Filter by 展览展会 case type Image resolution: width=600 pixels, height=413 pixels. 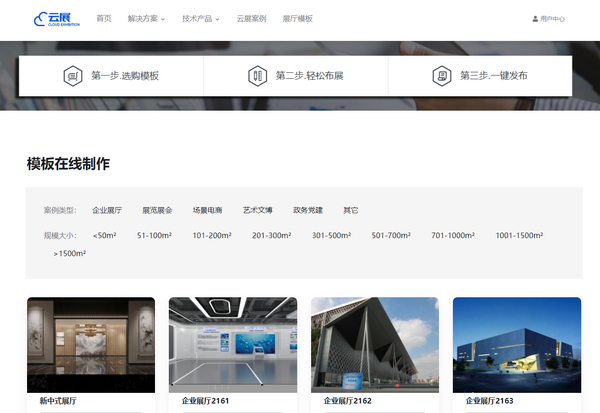[x=157, y=211]
